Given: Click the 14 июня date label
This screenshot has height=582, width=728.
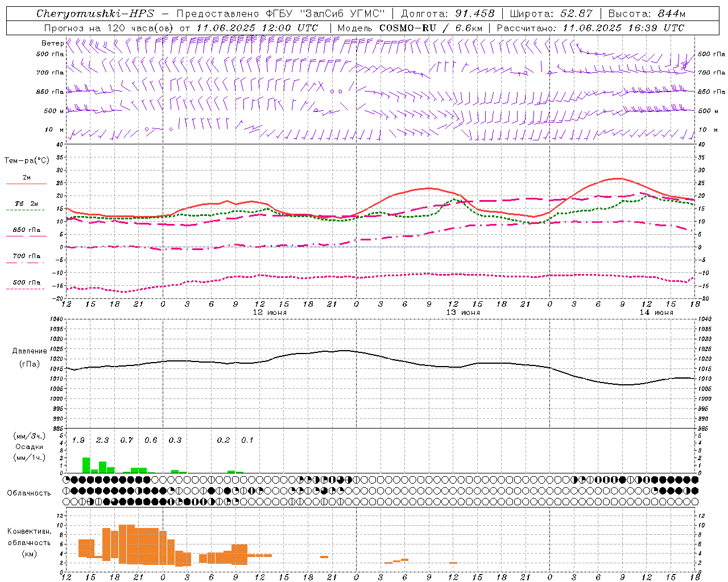Looking at the screenshot, I should [x=656, y=313].
